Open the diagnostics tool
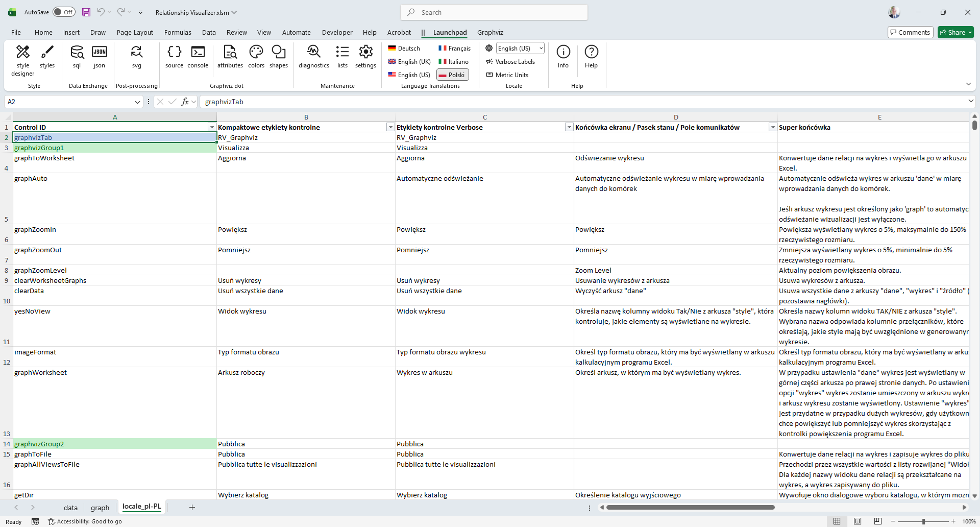The height and width of the screenshot is (527, 980). coord(313,56)
